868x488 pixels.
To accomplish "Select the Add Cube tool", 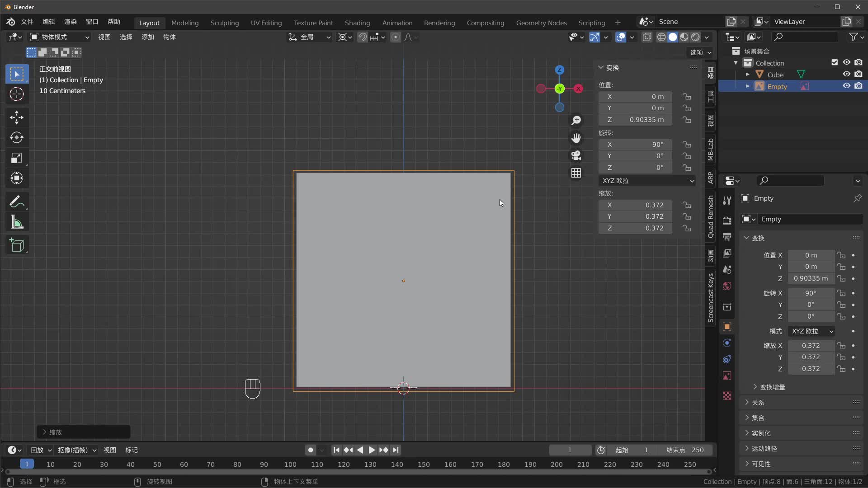I will [17, 245].
